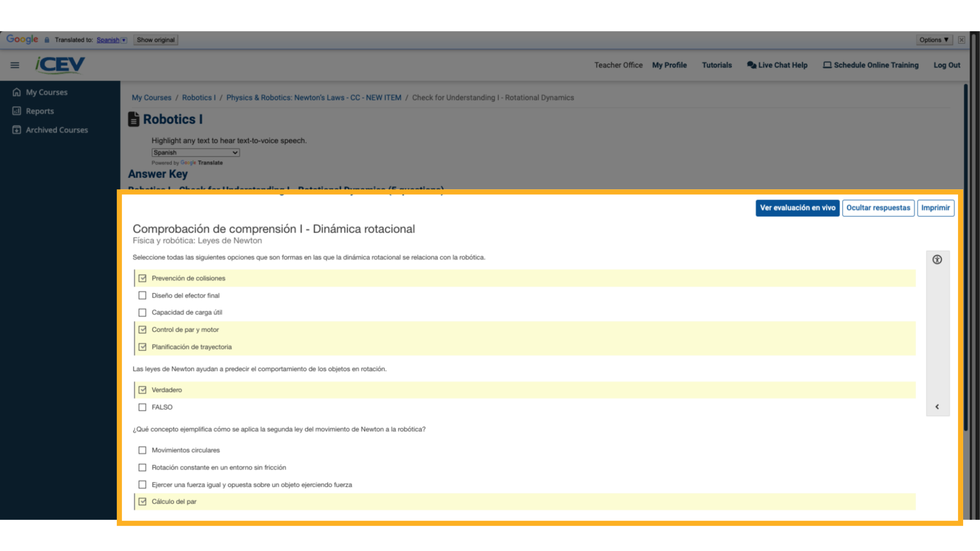Click the Física y robótica: Leyes de Newton subtitle
The height and width of the screenshot is (551, 980).
(x=197, y=241)
